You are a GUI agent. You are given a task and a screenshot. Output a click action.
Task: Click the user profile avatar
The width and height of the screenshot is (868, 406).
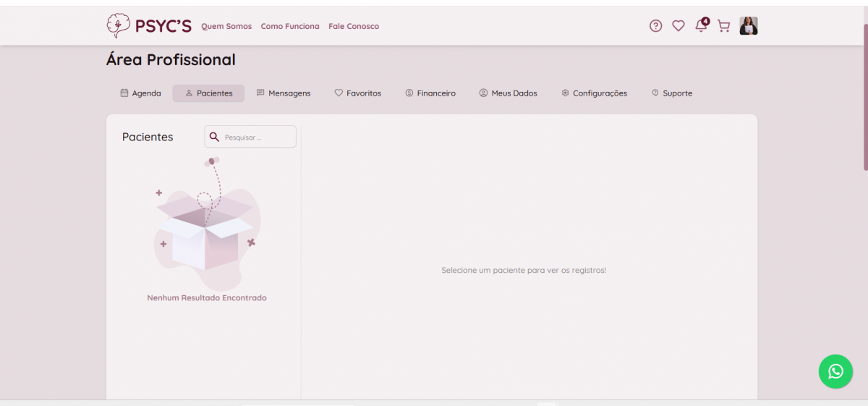[x=749, y=26]
